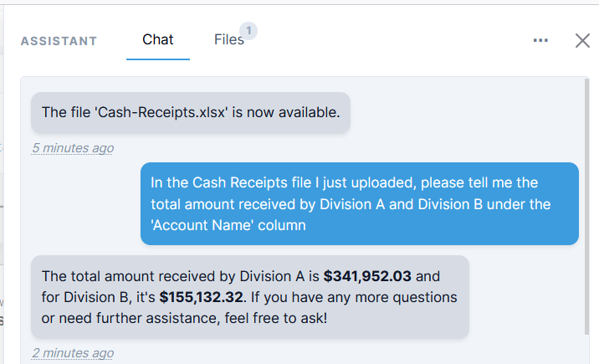This screenshot has height=364, width=599.
Task: Select the 'Cash-Receipts.xlsx' is now available message
Action: pos(190,112)
